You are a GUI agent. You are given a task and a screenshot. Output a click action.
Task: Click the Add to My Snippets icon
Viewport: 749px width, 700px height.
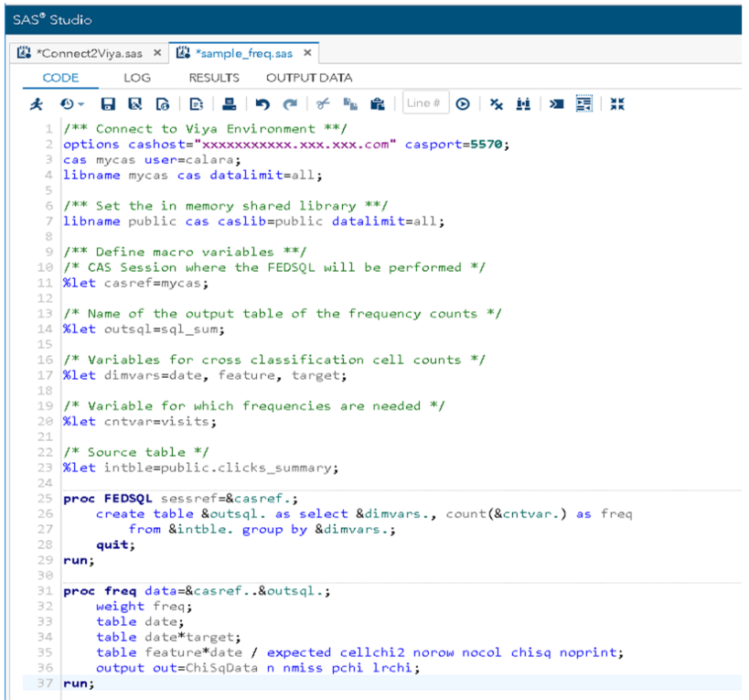[x=163, y=103]
